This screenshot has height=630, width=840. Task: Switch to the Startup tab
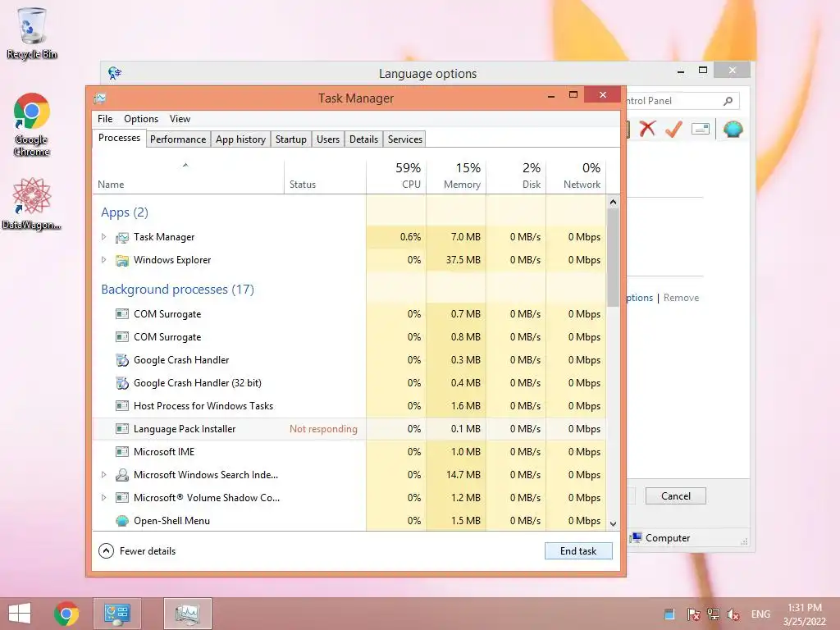coord(291,139)
